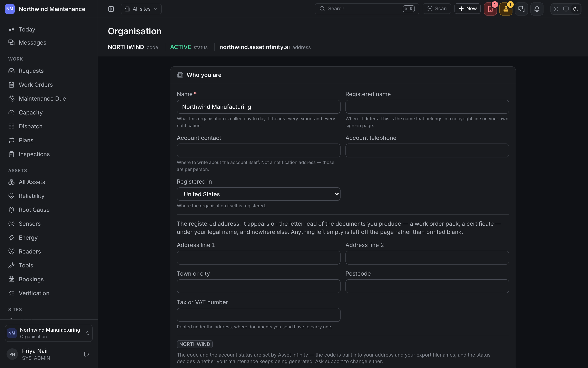Switch to light theme sun icon
This screenshot has height=368, width=588.
556,9
